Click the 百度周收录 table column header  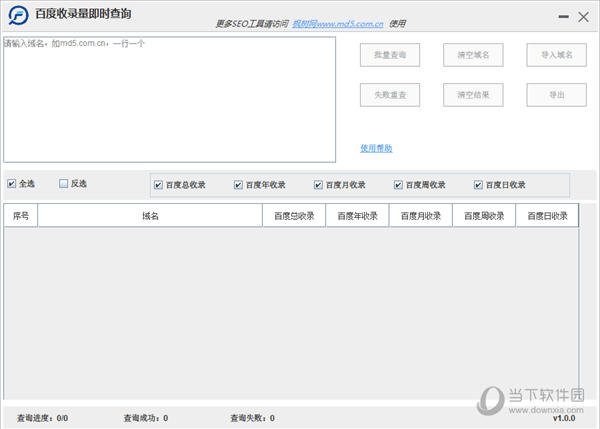(484, 215)
